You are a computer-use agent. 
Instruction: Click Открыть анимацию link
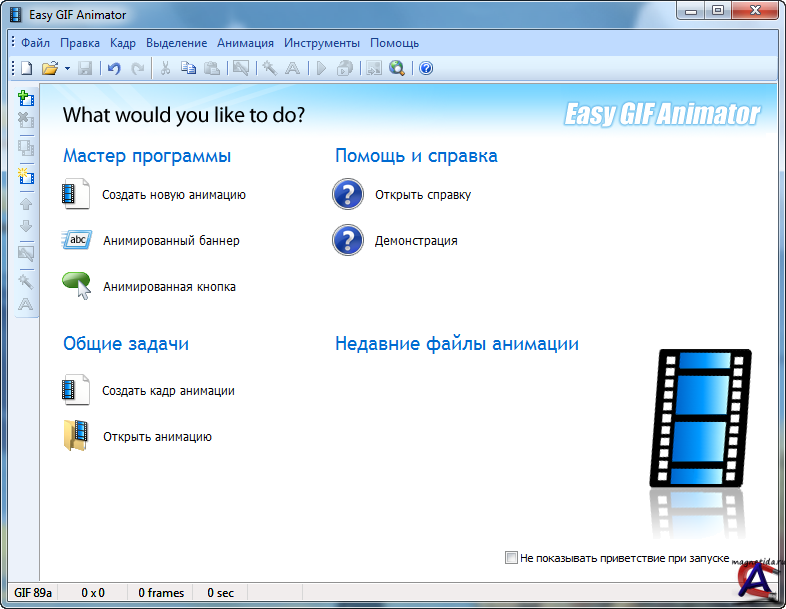[x=157, y=437]
